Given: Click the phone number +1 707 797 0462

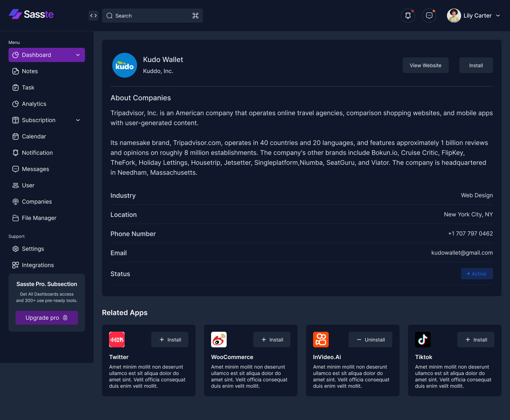Looking at the screenshot, I should 471,234.
